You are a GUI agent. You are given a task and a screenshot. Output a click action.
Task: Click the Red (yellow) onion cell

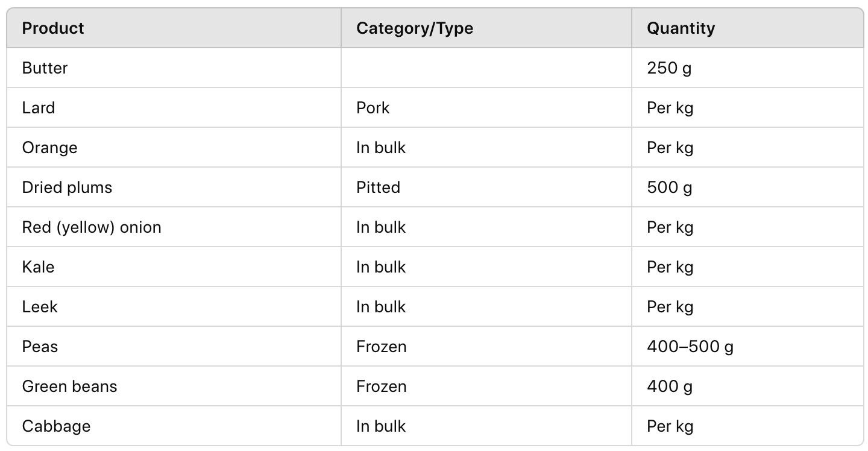(x=92, y=227)
